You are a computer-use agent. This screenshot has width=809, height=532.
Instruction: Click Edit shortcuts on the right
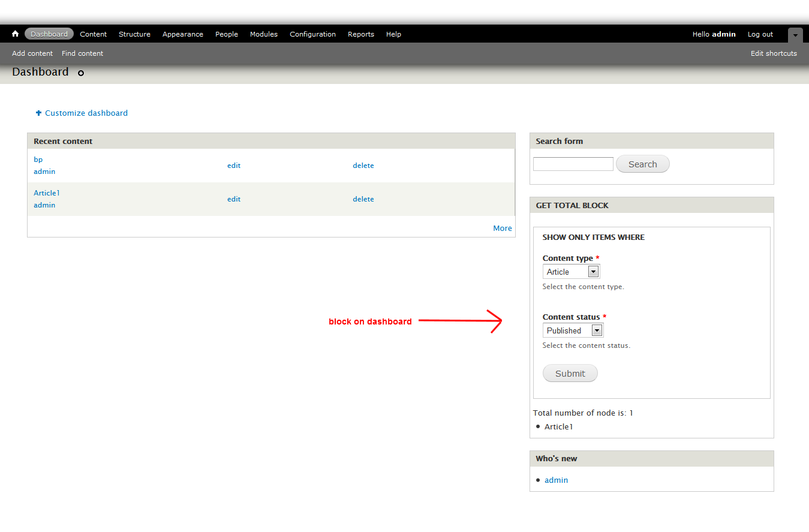[773, 53]
